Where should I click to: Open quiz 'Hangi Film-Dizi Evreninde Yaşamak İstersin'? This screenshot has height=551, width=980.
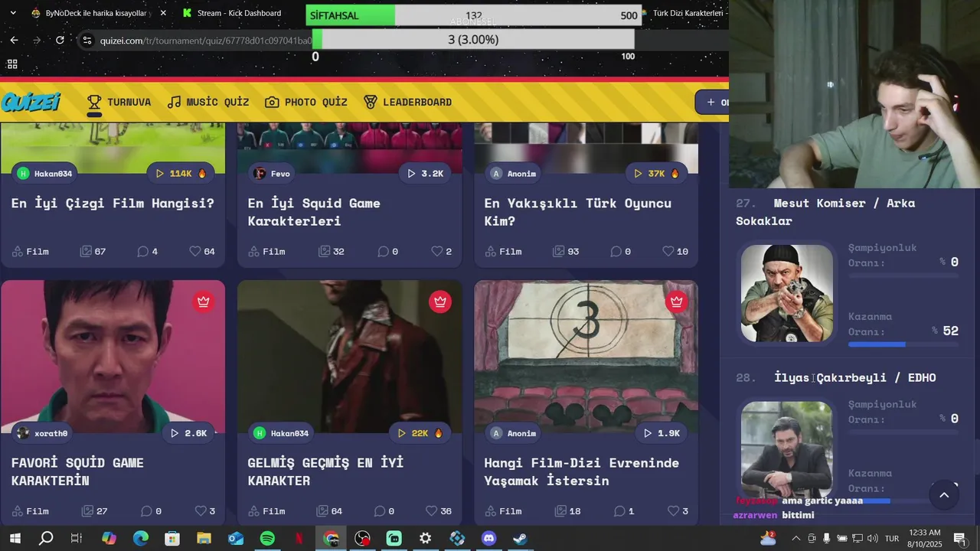581,471
